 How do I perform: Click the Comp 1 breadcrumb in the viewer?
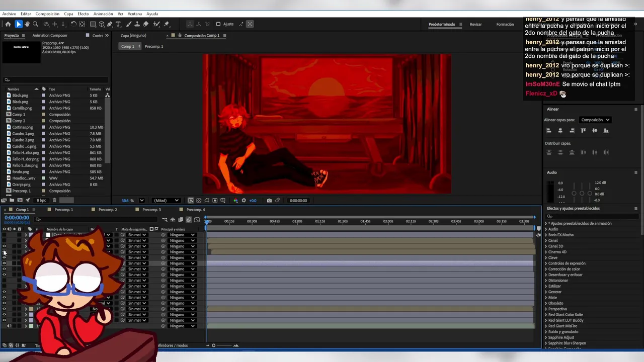(128, 46)
